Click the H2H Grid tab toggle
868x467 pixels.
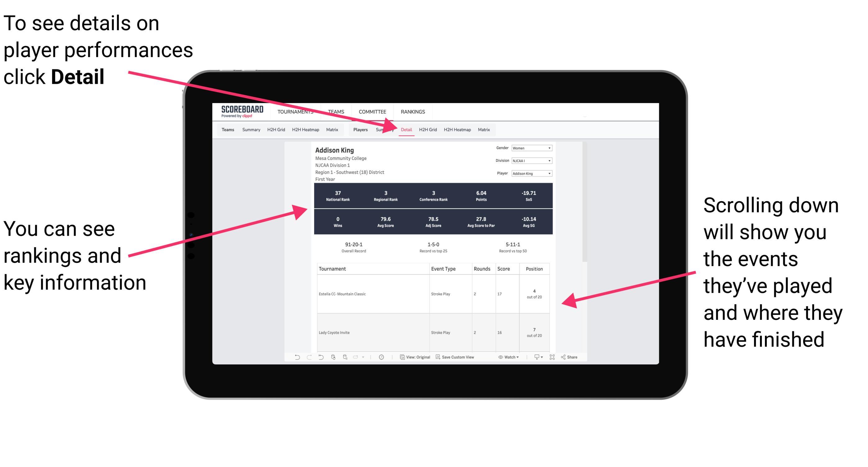429,129
